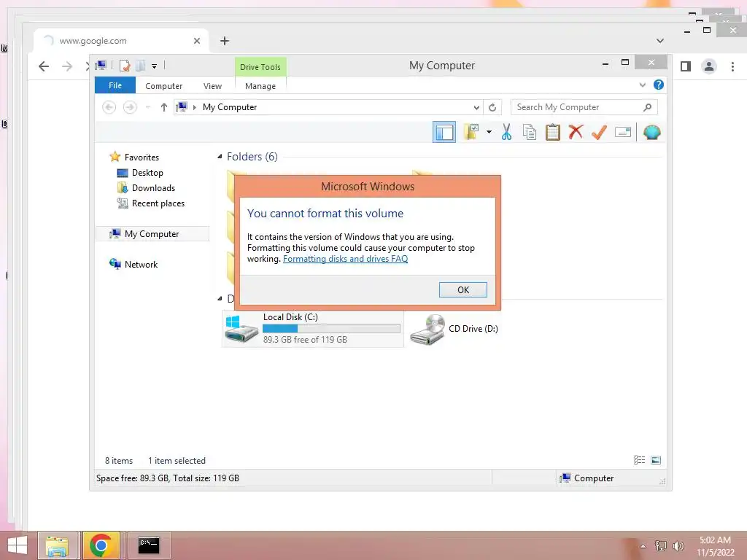Click the New folder quick access icon
747x560 pixels.
tap(140, 66)
